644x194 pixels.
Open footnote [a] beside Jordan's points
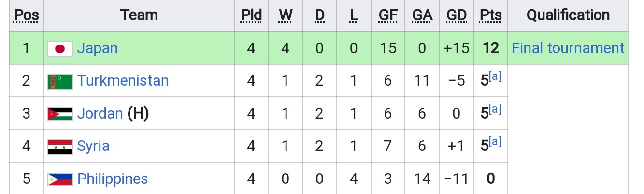[x=495, y=109]
